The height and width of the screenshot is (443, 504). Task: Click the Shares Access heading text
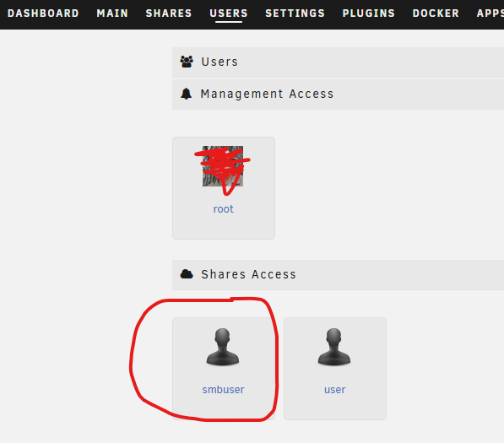coord(248,274)
